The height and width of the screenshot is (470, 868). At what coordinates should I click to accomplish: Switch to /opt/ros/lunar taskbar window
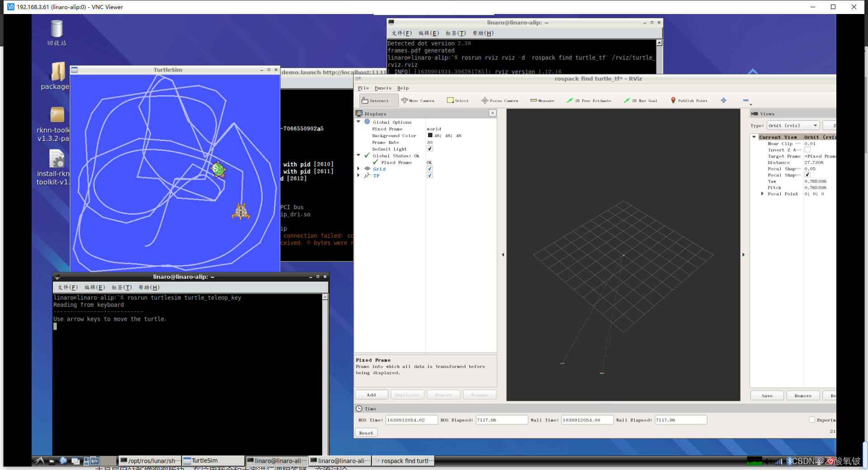(x=150, y=461)
